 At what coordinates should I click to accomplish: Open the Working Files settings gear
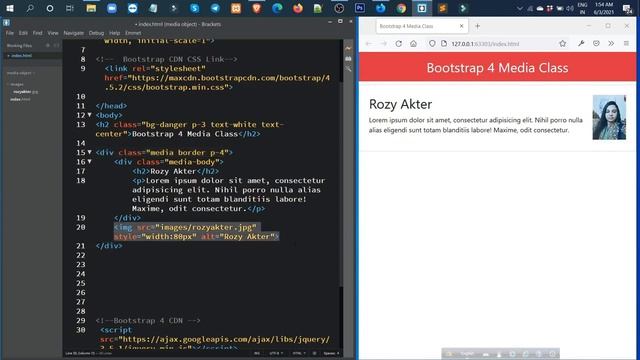(48, 46)
